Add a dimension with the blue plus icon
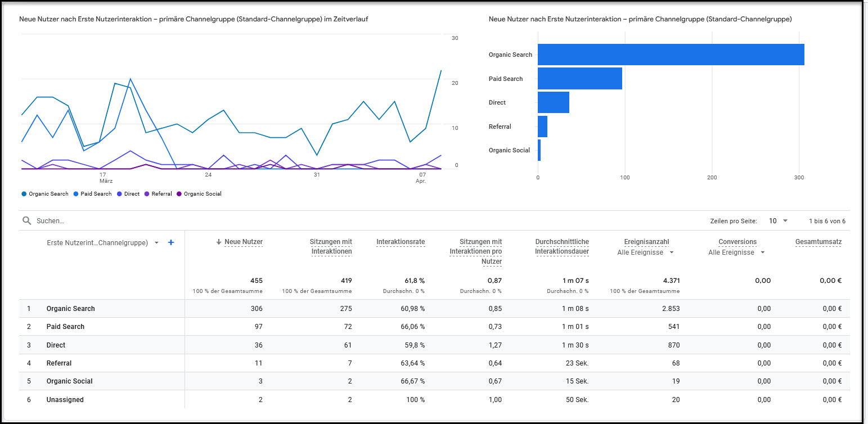The width and height of the screenshot is (868, 424). point(171,242)
